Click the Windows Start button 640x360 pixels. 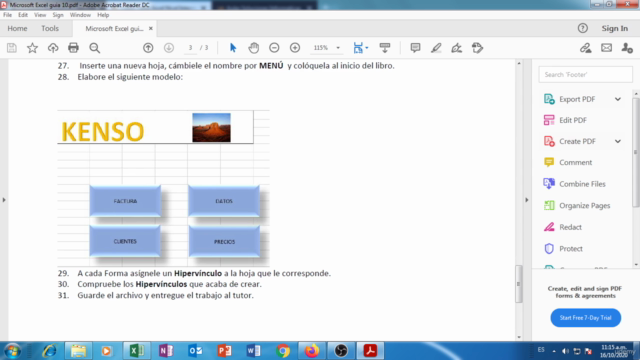click(x=13, y=351)
